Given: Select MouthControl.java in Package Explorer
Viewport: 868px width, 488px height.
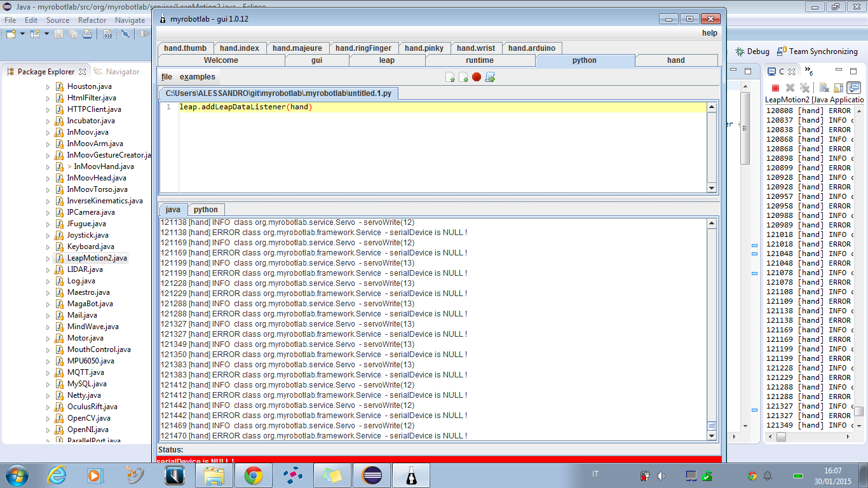Looking at the screenshot, I should (93, 349).
